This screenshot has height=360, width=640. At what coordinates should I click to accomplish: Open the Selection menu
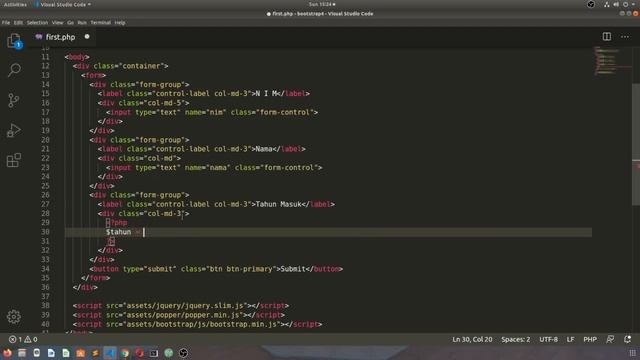[x=38, y=22]
